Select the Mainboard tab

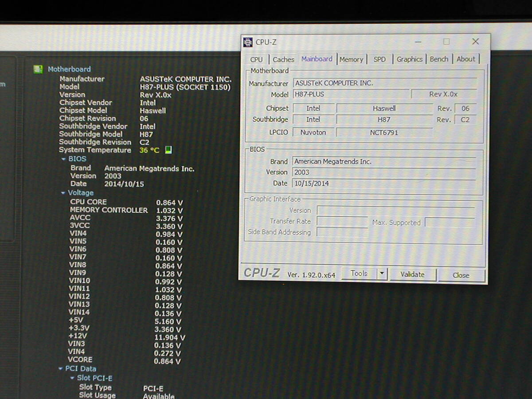(x=317, y=59)
